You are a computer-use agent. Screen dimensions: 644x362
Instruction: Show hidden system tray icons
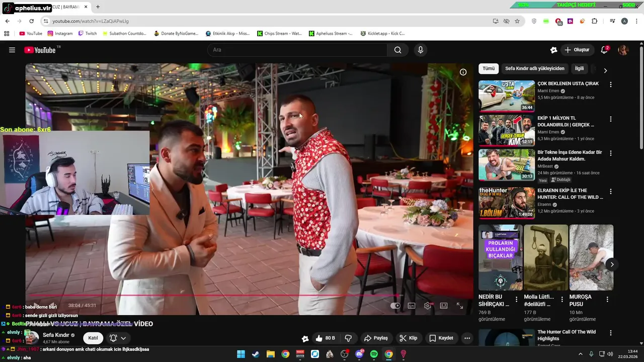pyautogui.click(x=580, y=354)
